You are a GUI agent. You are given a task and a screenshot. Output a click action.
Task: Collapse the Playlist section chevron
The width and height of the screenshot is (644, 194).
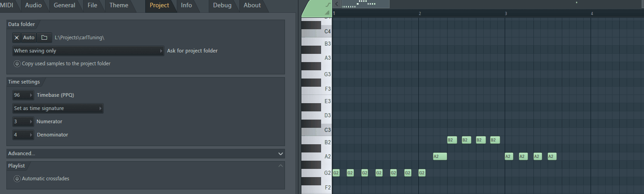click(280, 166)
